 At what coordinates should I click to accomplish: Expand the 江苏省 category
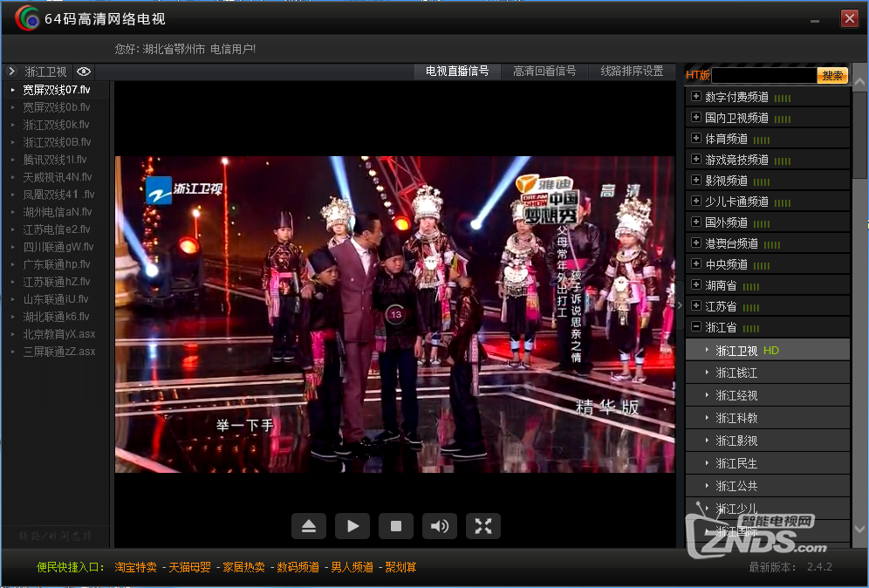[696, 306]
